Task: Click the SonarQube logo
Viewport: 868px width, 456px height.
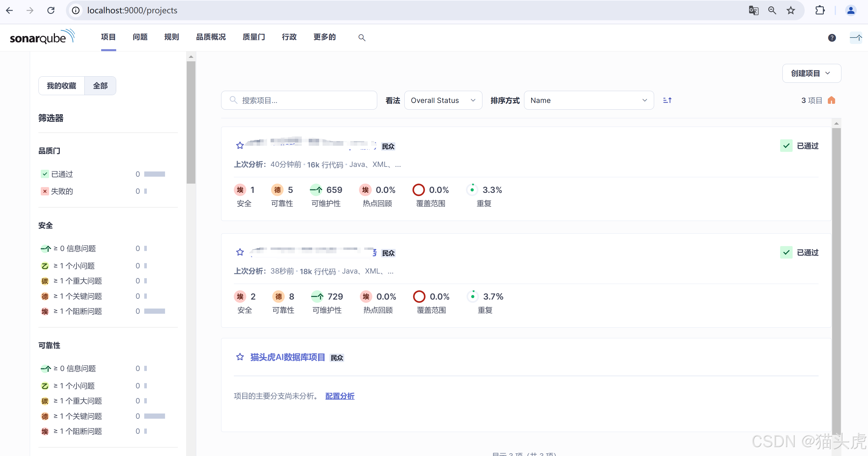Action: pos(42,37)
